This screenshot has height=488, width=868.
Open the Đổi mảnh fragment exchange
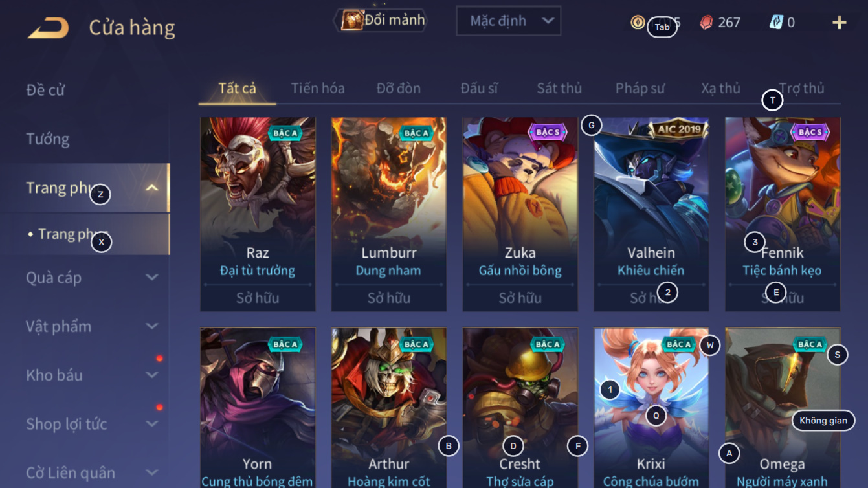coord(383,20)
